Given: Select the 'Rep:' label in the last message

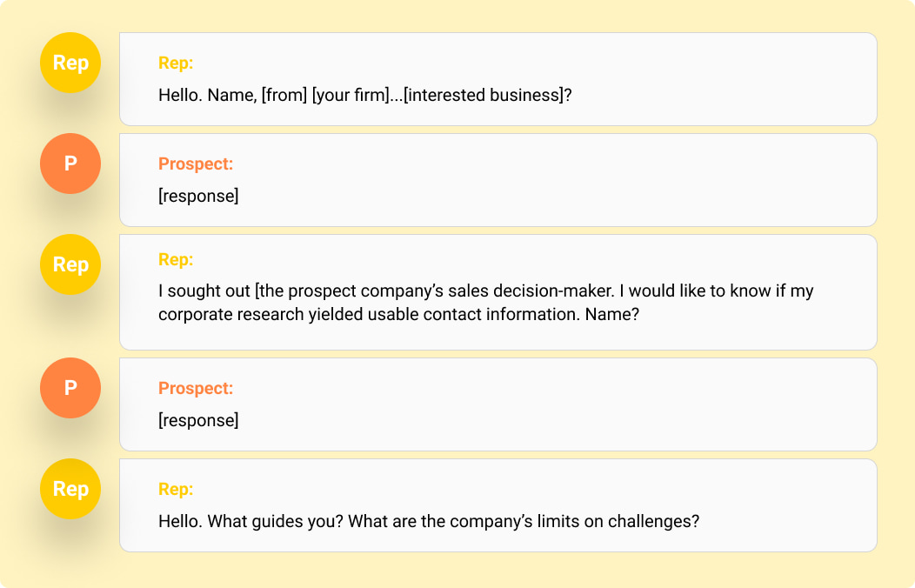Looking at the screenshot, I should pyautogui.click(x=176, y=489).
